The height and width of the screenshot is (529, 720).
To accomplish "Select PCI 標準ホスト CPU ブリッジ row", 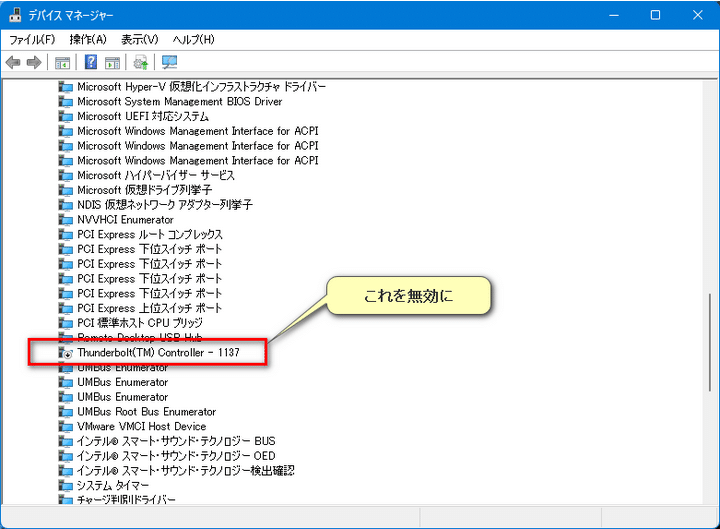I will 140,322.
